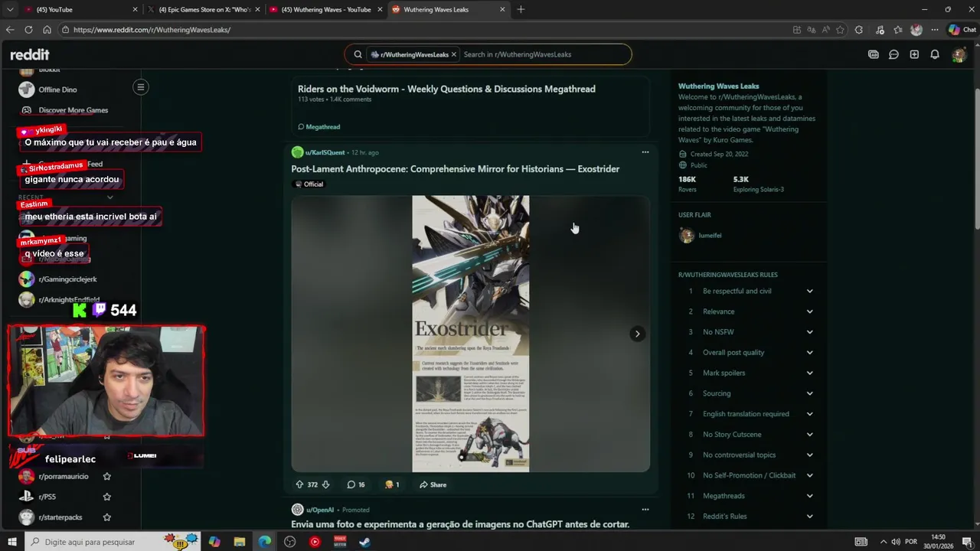Open Reddit notifications bell
The height and width of the screenshot is (551, 980).
click(935, 54)
